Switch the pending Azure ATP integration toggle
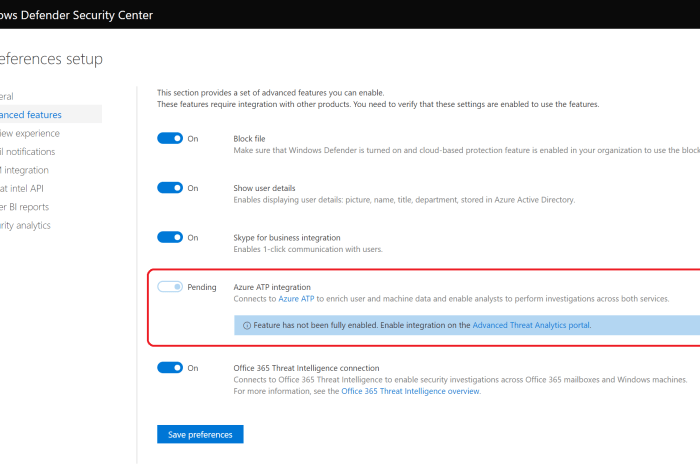Screen dimensions: 700x476 pyautogui.click(x=170, y=287)
